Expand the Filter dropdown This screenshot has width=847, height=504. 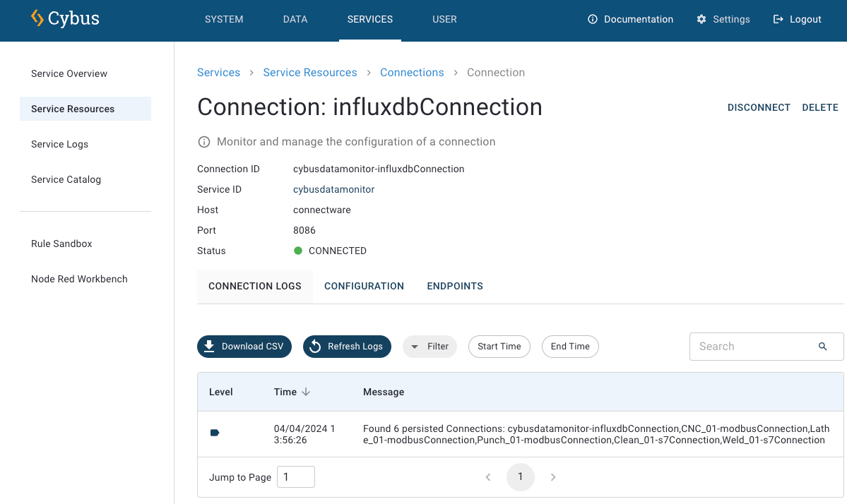coord(430,347)
